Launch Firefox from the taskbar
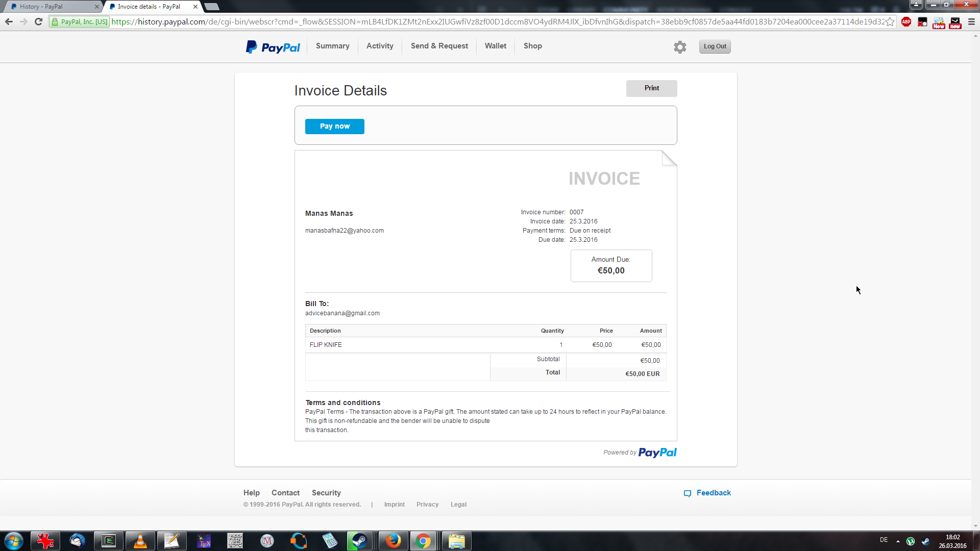 click(x=393, y=541)
